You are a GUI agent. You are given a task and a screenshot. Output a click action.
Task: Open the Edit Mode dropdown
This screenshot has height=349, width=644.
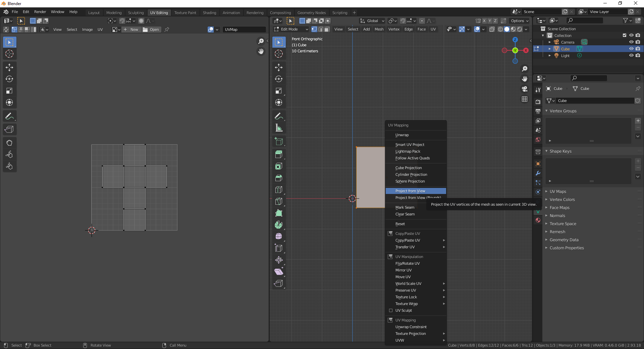click(291, 30)
